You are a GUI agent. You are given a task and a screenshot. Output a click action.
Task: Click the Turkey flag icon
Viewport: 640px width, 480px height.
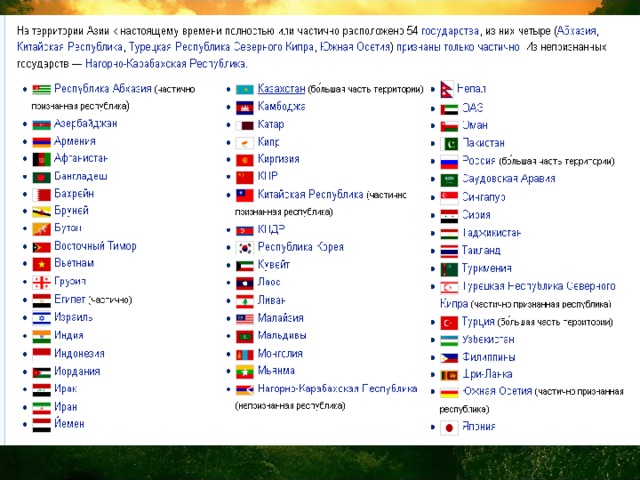pyautogui.click(x=449, y=322)
